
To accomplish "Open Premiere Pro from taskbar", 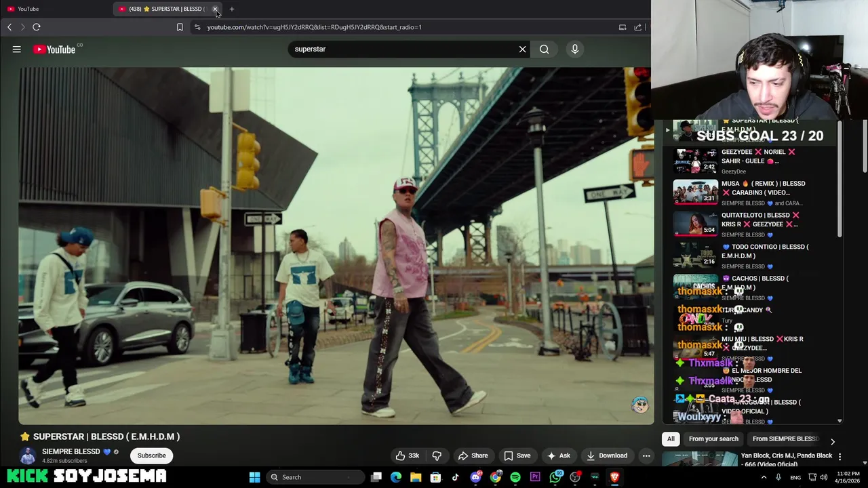I will [x=535, y=477].
